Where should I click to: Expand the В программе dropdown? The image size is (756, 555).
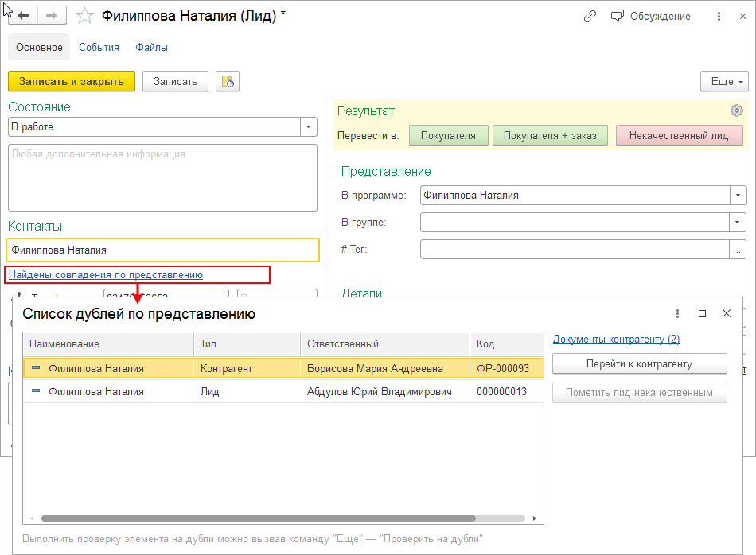point(738,195)
